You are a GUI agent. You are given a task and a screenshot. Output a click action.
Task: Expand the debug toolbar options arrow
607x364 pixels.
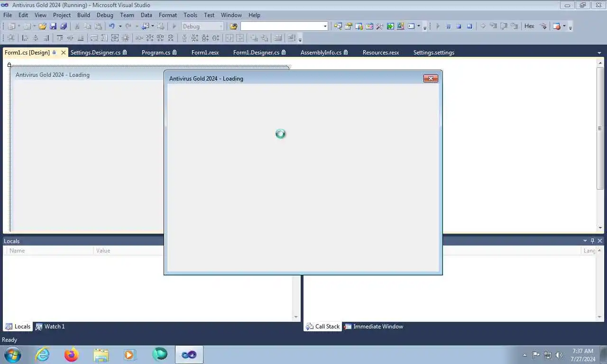click(x=570, y=27)
